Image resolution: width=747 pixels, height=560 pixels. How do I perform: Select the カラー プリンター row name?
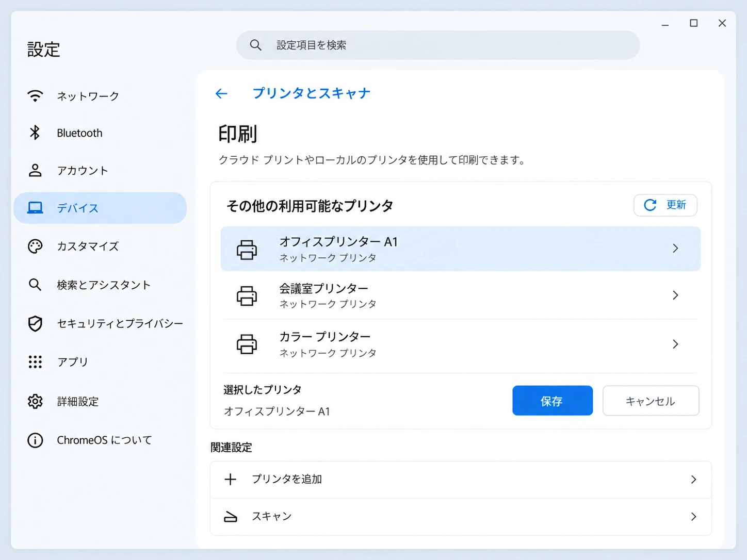pos(325,337)
